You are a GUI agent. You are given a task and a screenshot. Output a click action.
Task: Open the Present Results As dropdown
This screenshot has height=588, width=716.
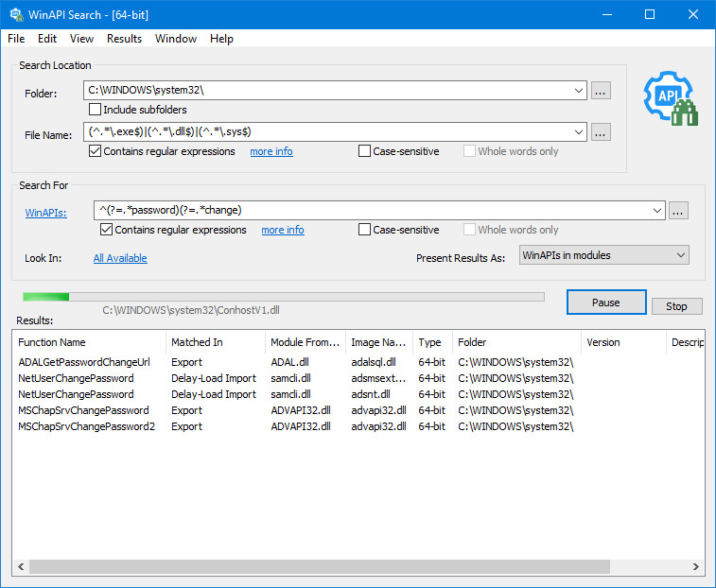[x=603, y=255]
